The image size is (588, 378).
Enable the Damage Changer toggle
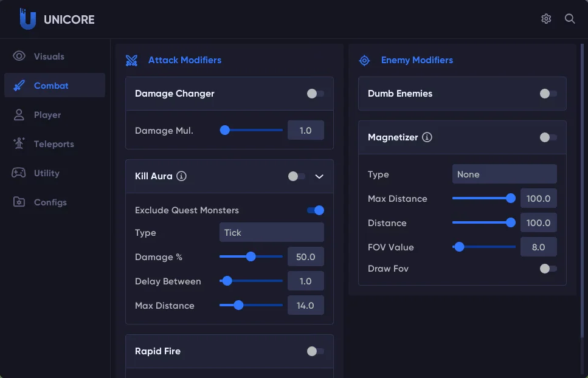click(x=315, y=94)
